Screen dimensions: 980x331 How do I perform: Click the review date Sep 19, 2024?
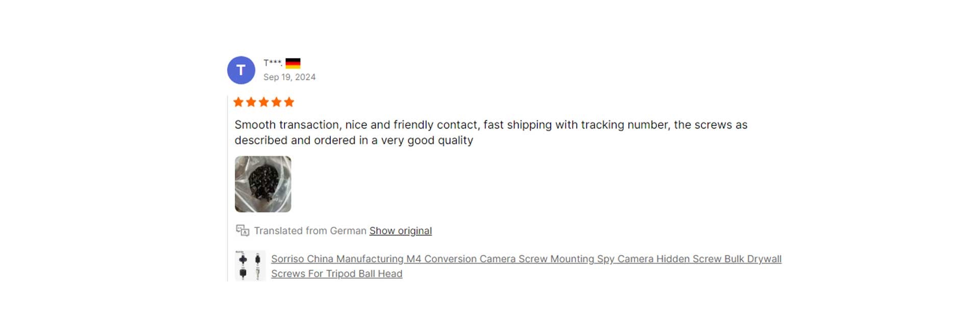point(289,77)
